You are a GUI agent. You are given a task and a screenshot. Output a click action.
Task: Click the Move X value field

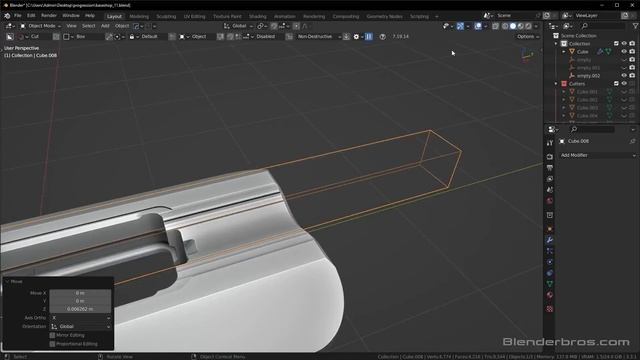pos(80,293)
